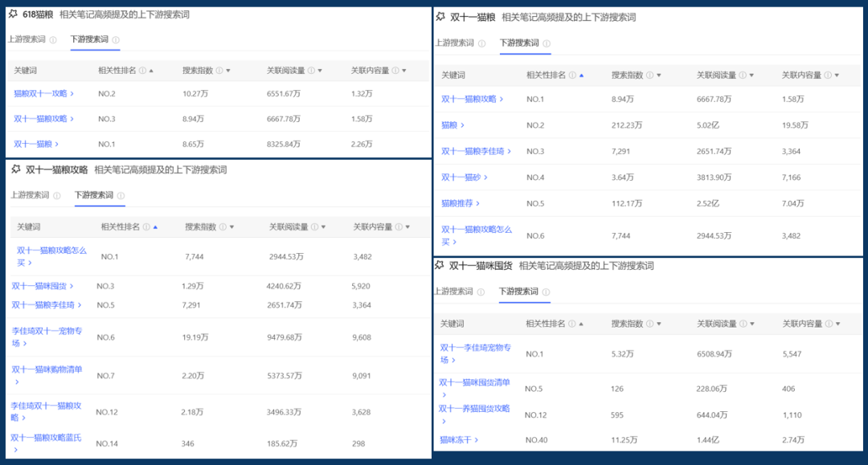Viewport: 868px width, 465px height.
Task: Open the 双十一猫粮 keyword link in the 618猫粮 table
Action: pyautogui.click(x=35, y=144)
